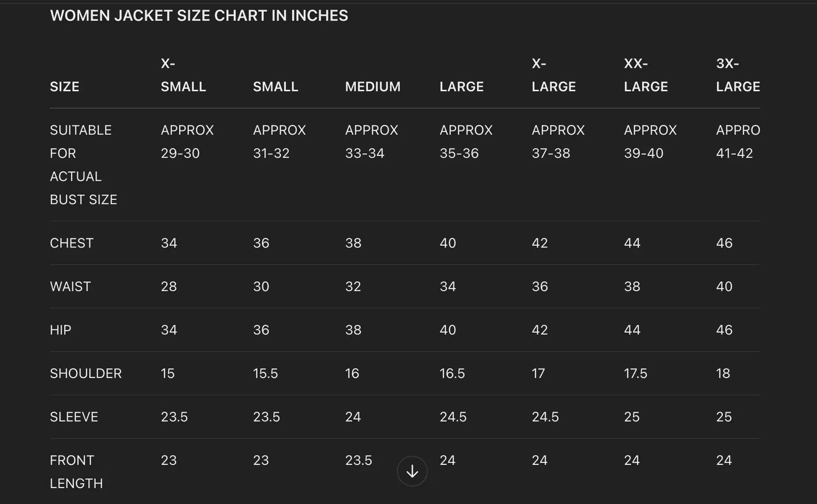
Task: Click the HIP row label
Action: (60, 330)
